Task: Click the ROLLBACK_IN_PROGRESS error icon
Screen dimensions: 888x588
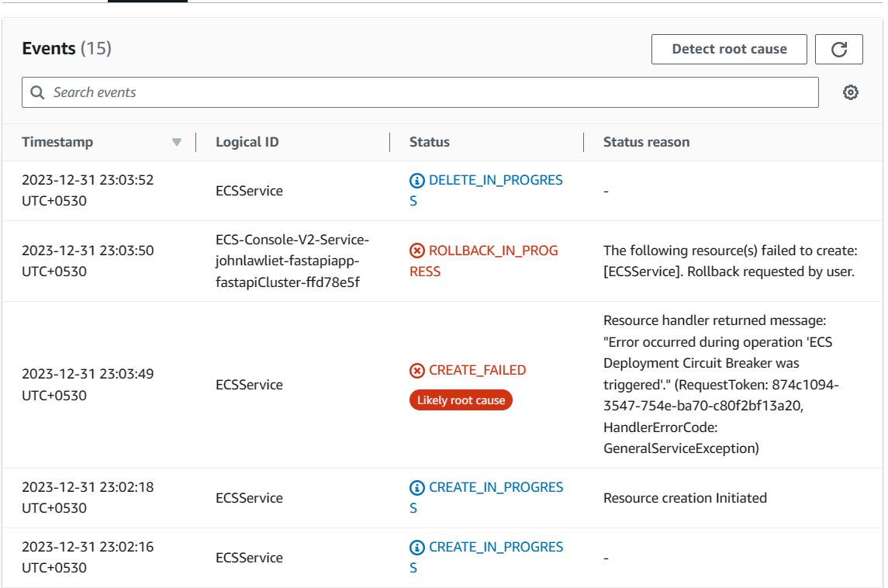Action: (417, 251)
